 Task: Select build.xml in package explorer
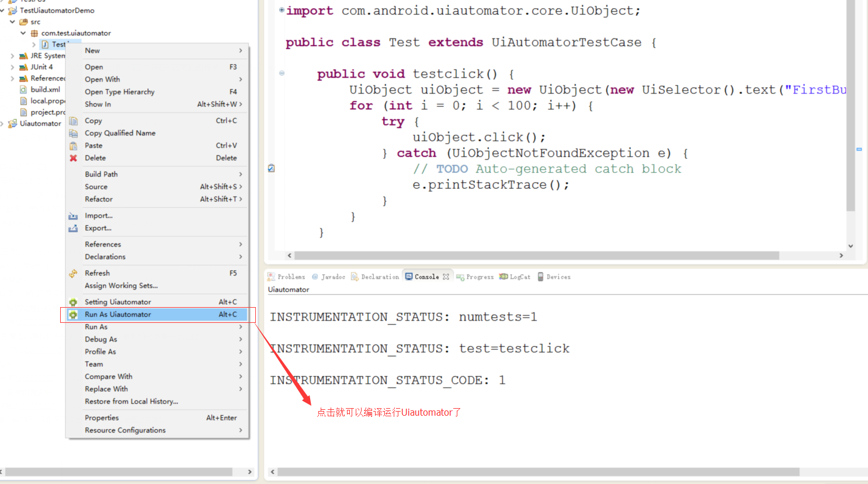[x=45, y=89]
